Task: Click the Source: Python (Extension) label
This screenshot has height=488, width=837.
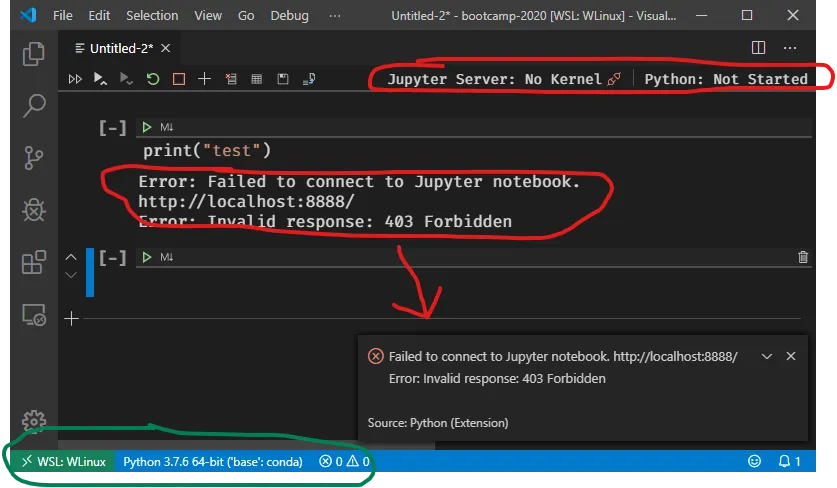Action: point(438,423)
